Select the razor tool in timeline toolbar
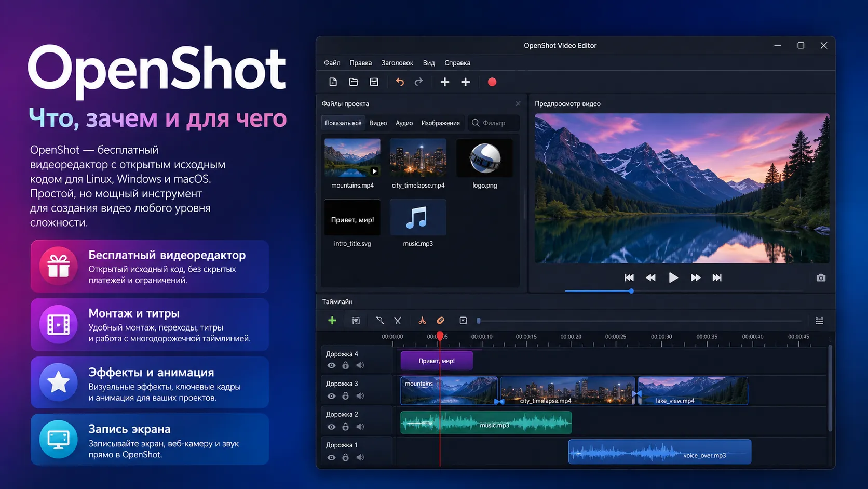This screenshot has height=489, width=868. pos(380,321)
